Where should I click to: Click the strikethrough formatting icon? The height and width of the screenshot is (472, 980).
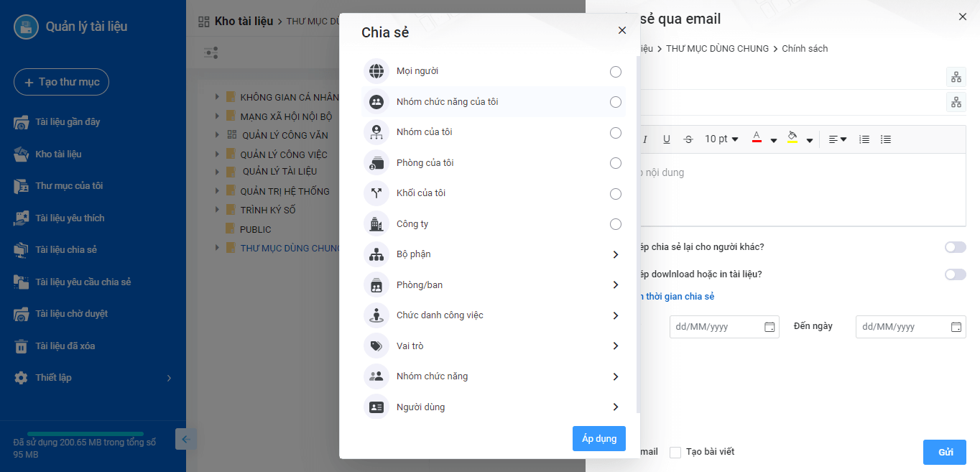pos(688,139)
